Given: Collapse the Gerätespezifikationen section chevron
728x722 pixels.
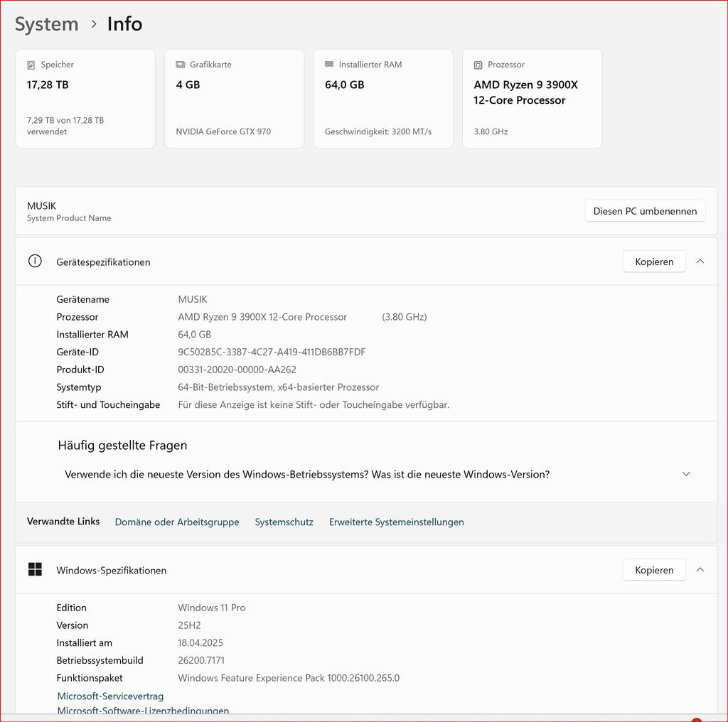Looking at the screenshot, I should coord(700,262).
